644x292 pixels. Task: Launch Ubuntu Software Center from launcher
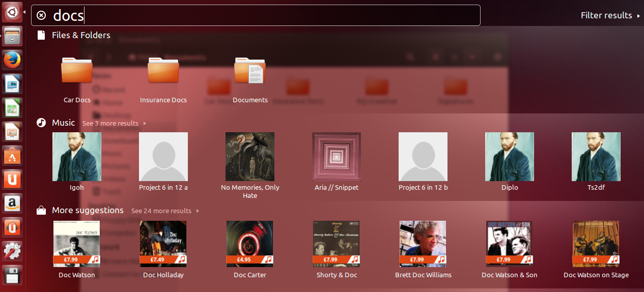[x=13, y=156]
